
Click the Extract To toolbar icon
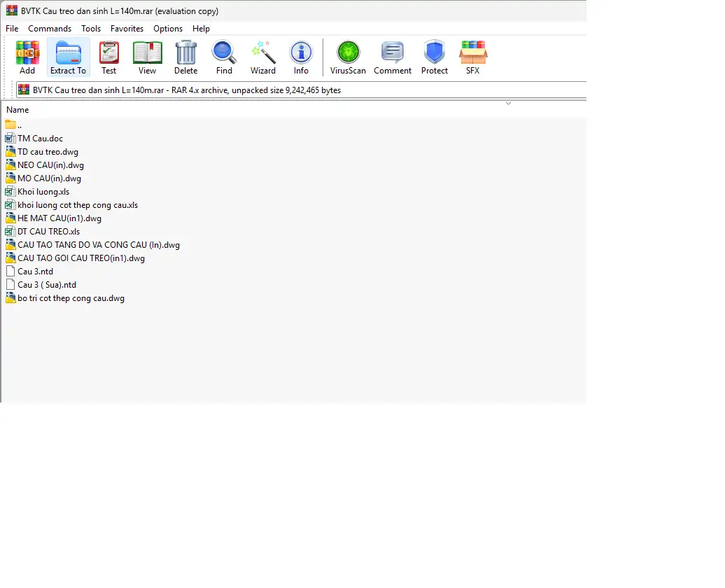point(68,57)
